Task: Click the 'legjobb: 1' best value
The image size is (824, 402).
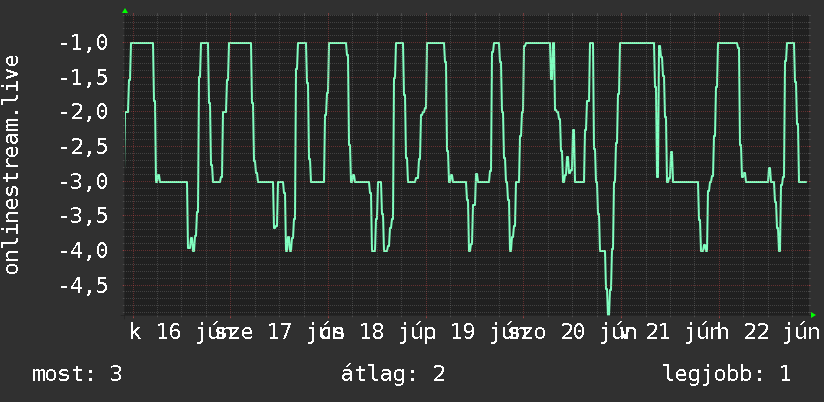Action: 727,374
